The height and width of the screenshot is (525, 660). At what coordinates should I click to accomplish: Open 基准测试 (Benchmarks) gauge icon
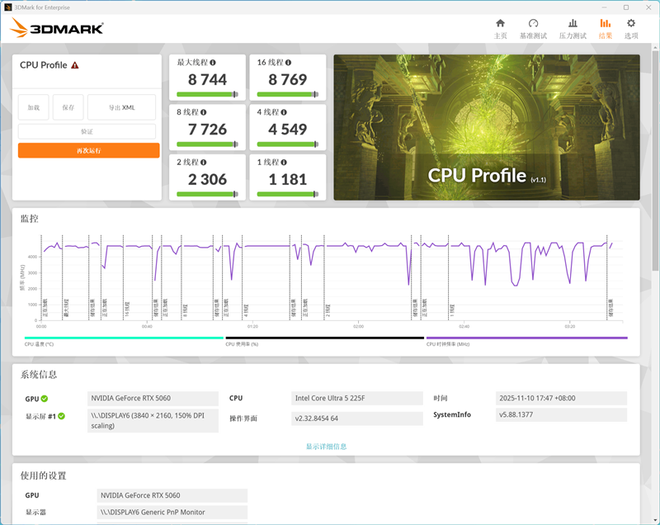534,28
